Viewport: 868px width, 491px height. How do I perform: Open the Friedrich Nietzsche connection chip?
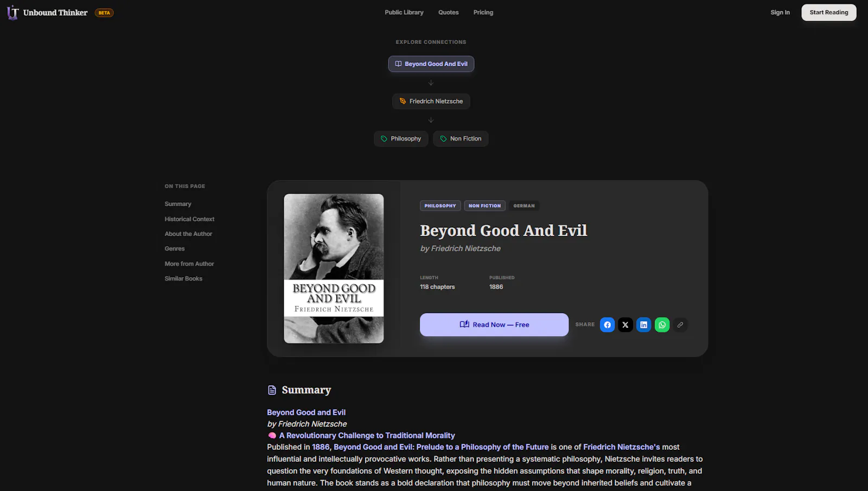tap(431, 101)
